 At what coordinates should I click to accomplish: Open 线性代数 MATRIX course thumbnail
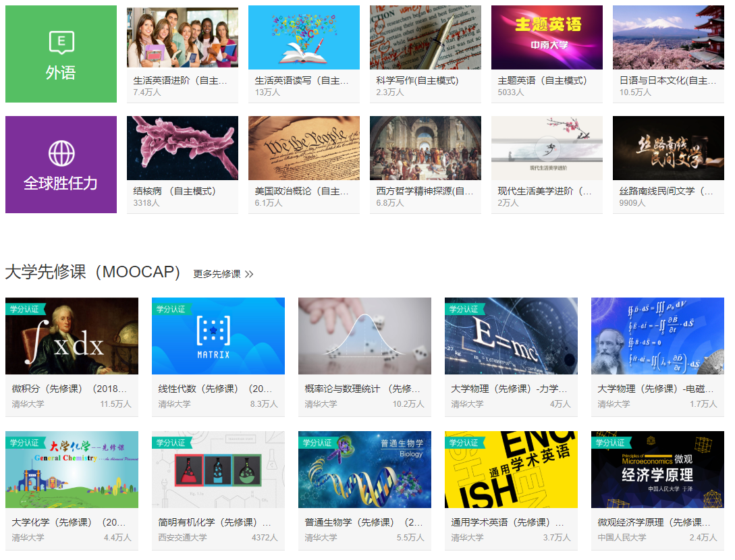(218, 336)
